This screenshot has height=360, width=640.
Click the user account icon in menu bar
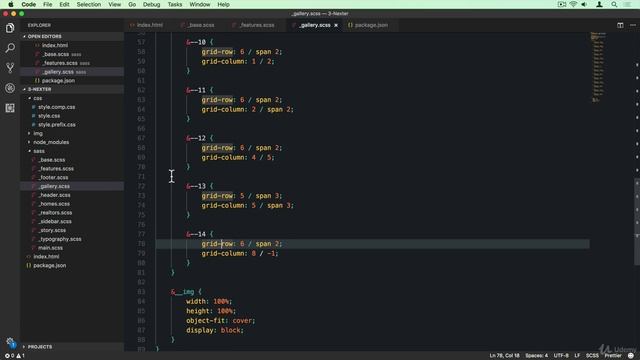click(x=599, y=4)
